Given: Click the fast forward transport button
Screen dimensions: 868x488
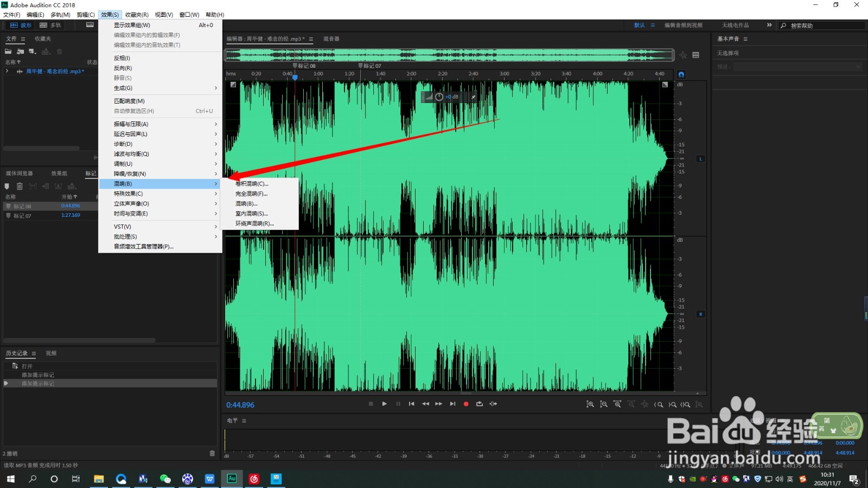Looking at the screenshot, I should click(439, 404).
